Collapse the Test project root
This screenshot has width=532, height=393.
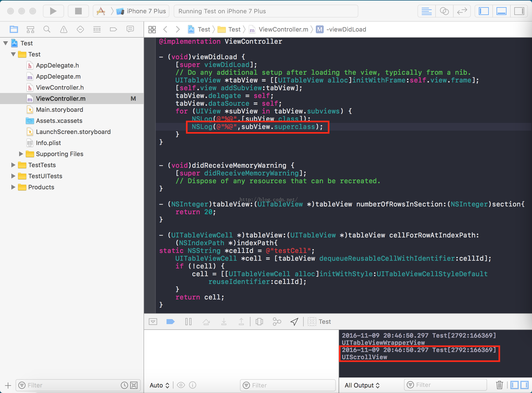6,43
